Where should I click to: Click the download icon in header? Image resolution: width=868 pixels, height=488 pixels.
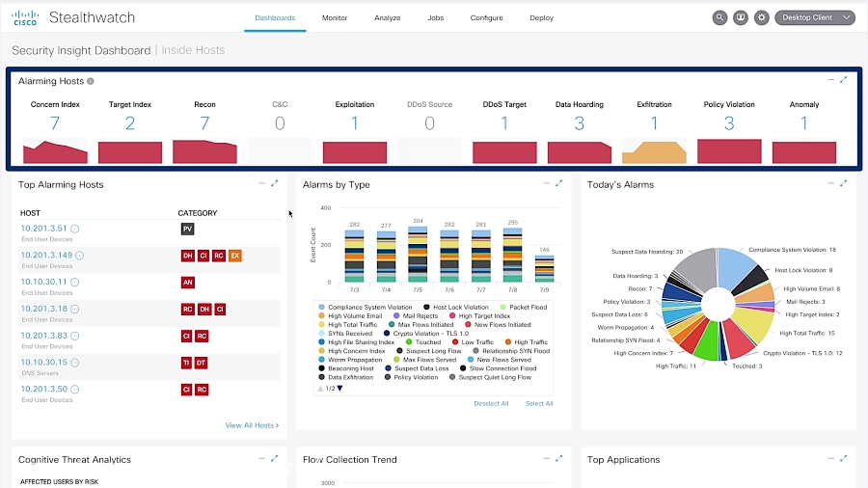741,17
